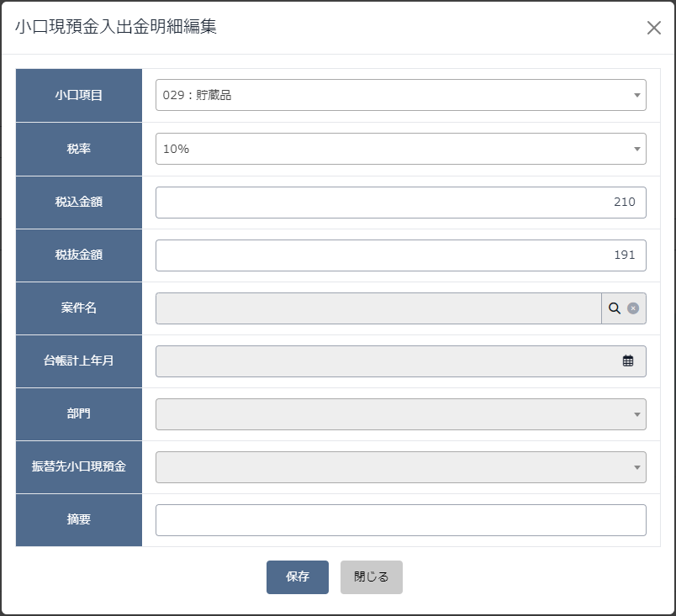Click the gray 閉じる button

pos(372,577)
